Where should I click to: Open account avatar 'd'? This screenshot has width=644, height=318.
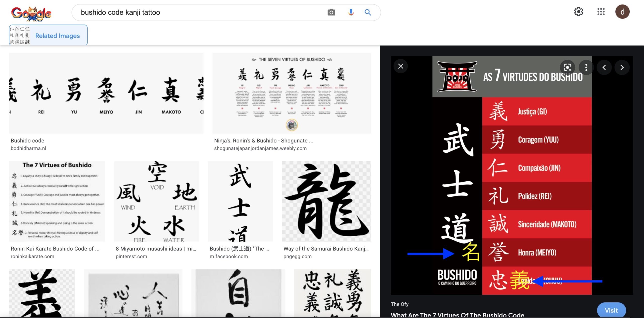[622, 12]
